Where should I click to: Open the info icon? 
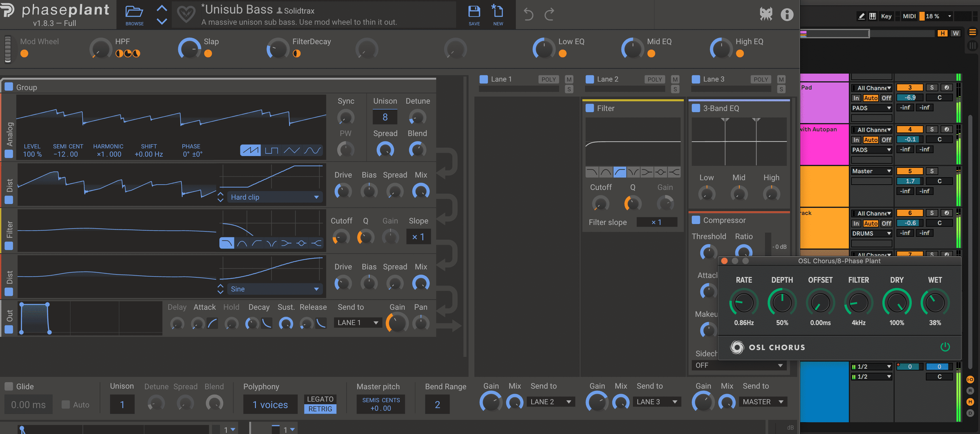[787, 14]
